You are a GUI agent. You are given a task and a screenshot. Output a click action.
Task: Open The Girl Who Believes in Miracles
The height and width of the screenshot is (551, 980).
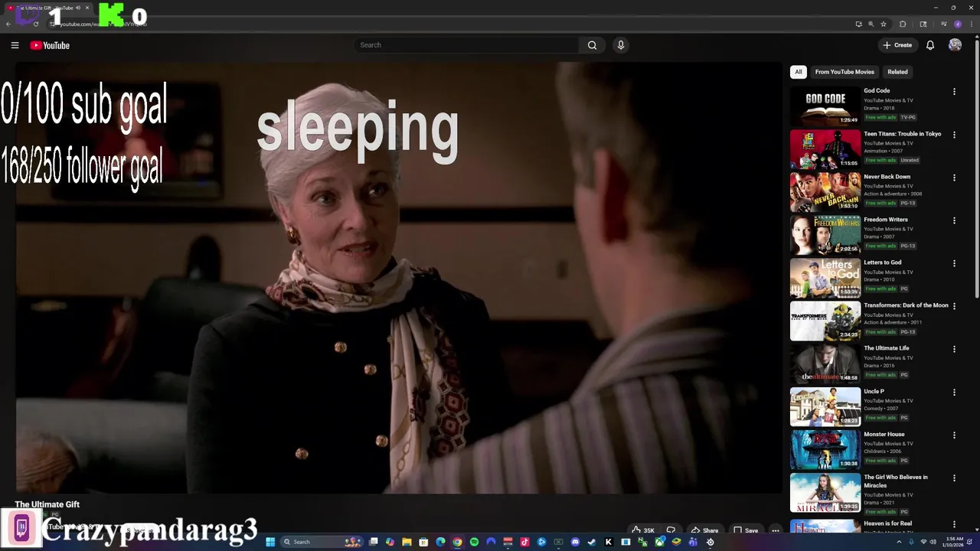tap(896, 481)
